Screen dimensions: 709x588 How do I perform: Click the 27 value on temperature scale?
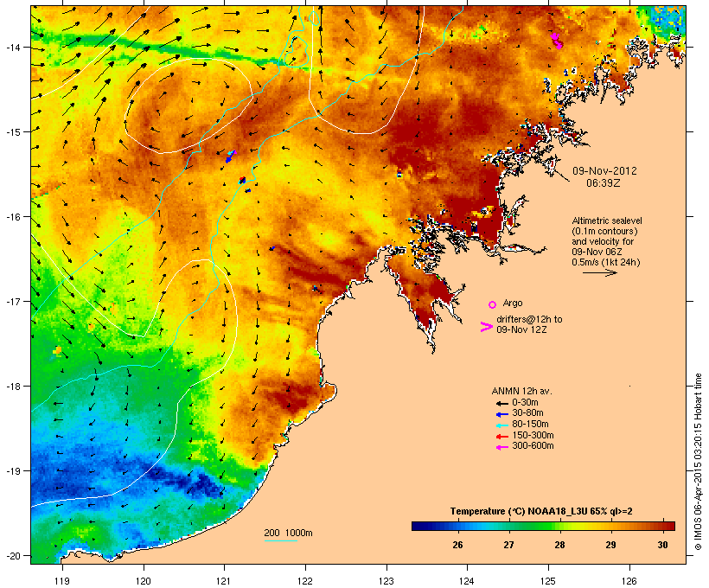[x=508, y=545]
